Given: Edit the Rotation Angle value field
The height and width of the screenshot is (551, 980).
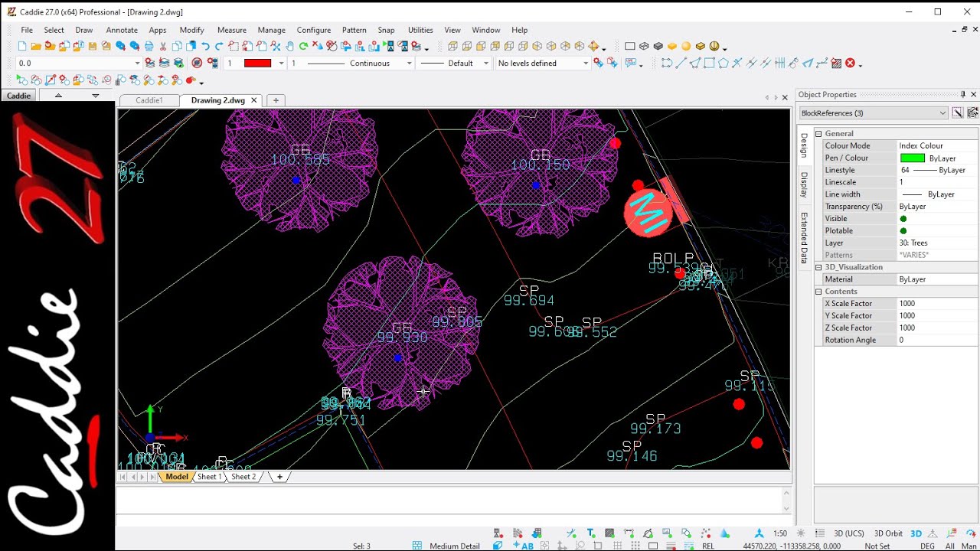Looking at the screenshot, I should 937,341.
